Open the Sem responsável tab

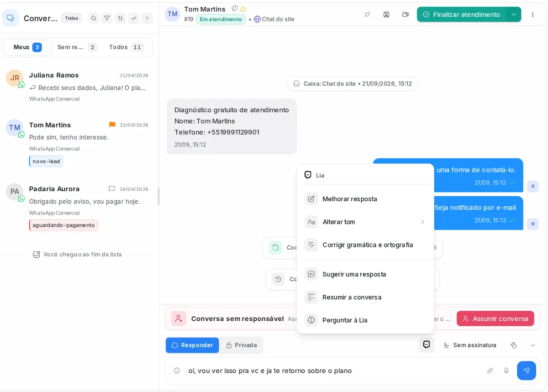click(77, 47)
